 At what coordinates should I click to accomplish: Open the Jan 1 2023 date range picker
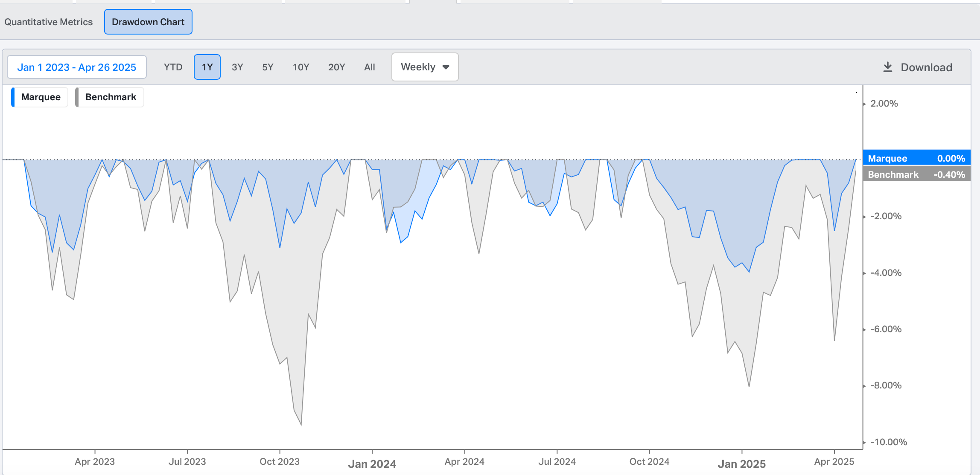point(77,67)
